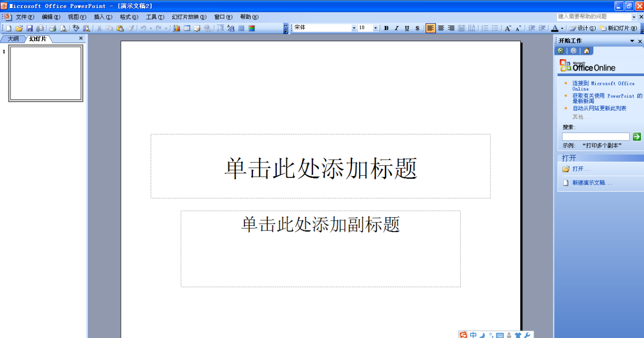Screen dimensions: 644x338
Task: Run the Spelling check icon
Action: (x=76, y=28)
